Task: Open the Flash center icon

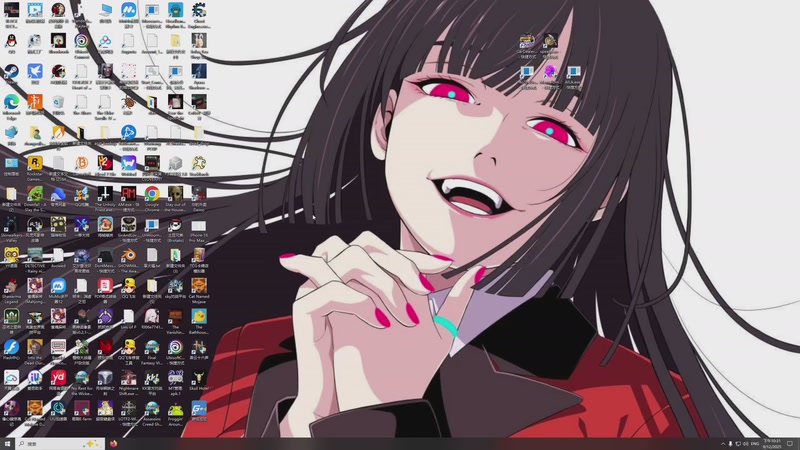Action: (11, 348)
